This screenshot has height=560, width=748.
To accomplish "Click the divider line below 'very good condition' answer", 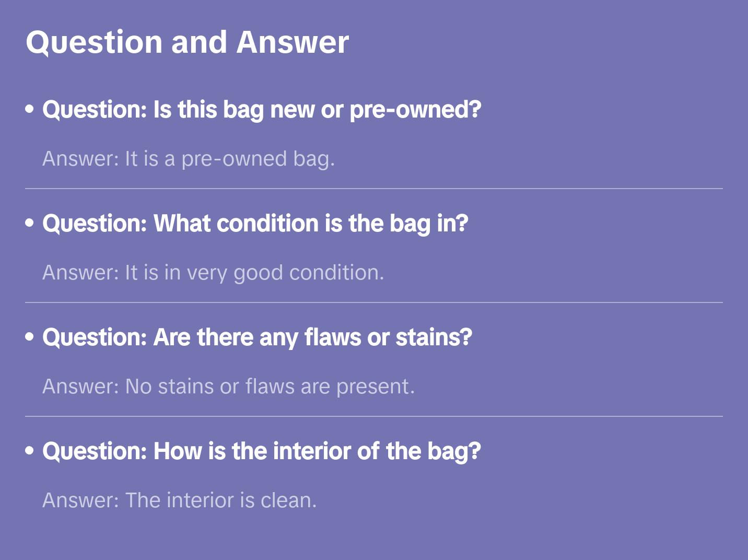I will tap(374, 302).
